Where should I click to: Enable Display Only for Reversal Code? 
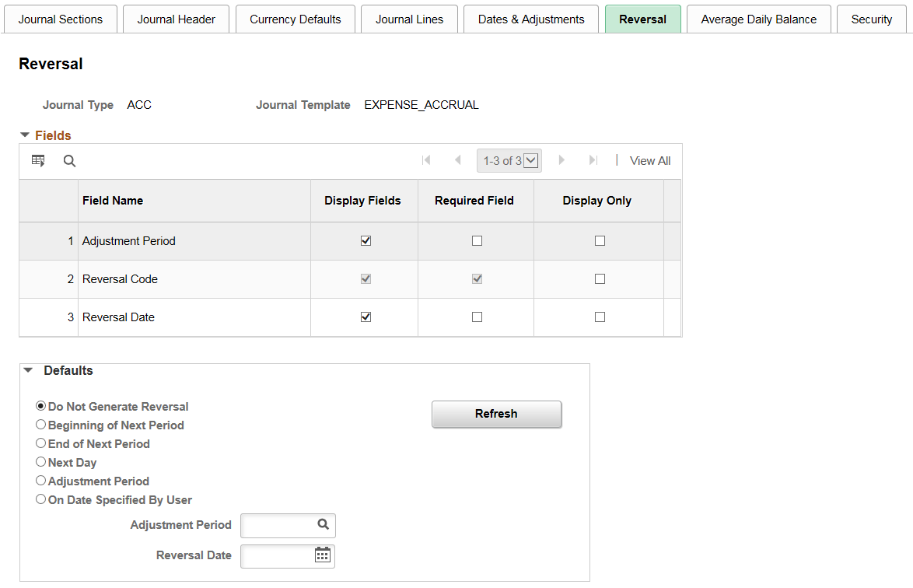[x=600, y=279]
